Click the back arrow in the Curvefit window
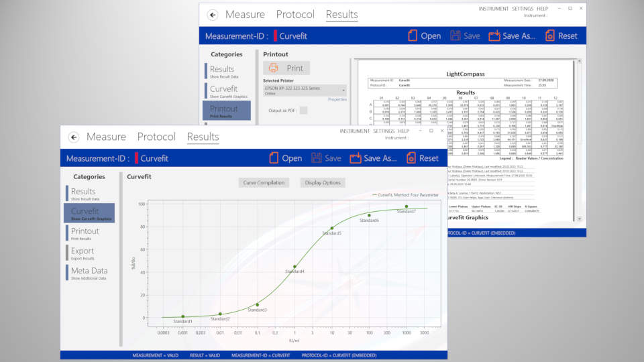This screenshot has width=644, height=362. 74,137
